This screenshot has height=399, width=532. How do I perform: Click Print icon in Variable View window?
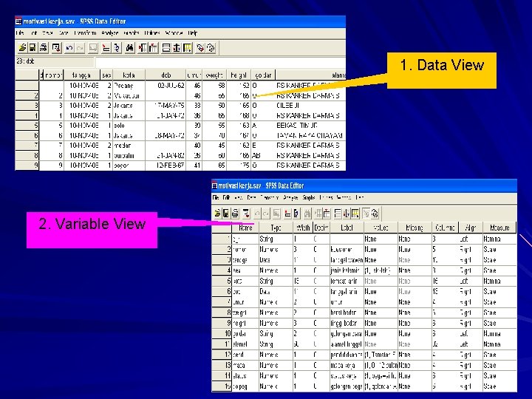tap(235, 214)
